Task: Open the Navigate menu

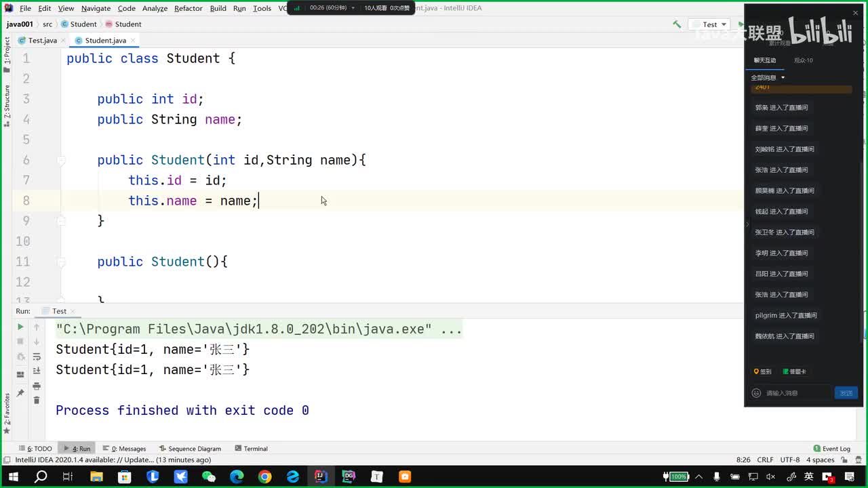Action: [96, 8]
